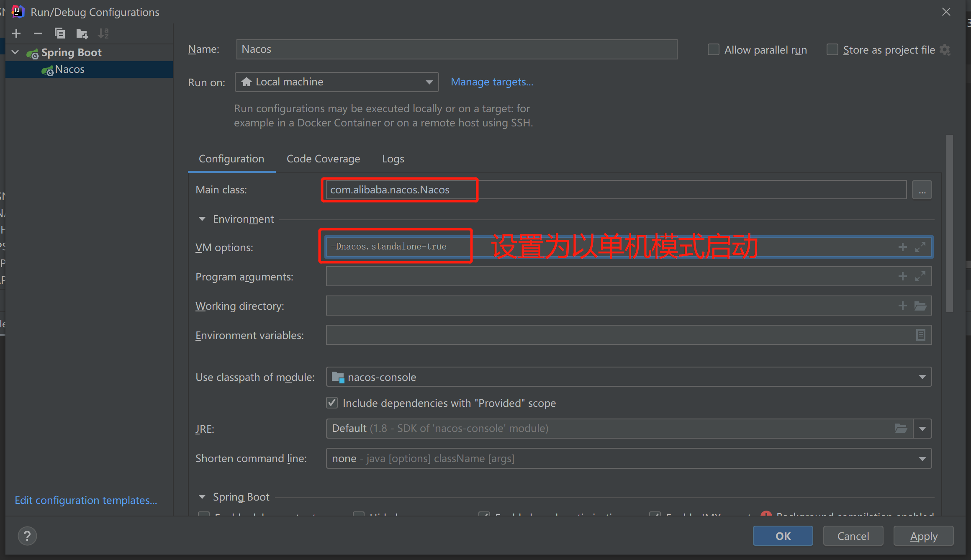The image size is (971, 560).
Task: Create a new configuration folder
Action: point(82,33)
